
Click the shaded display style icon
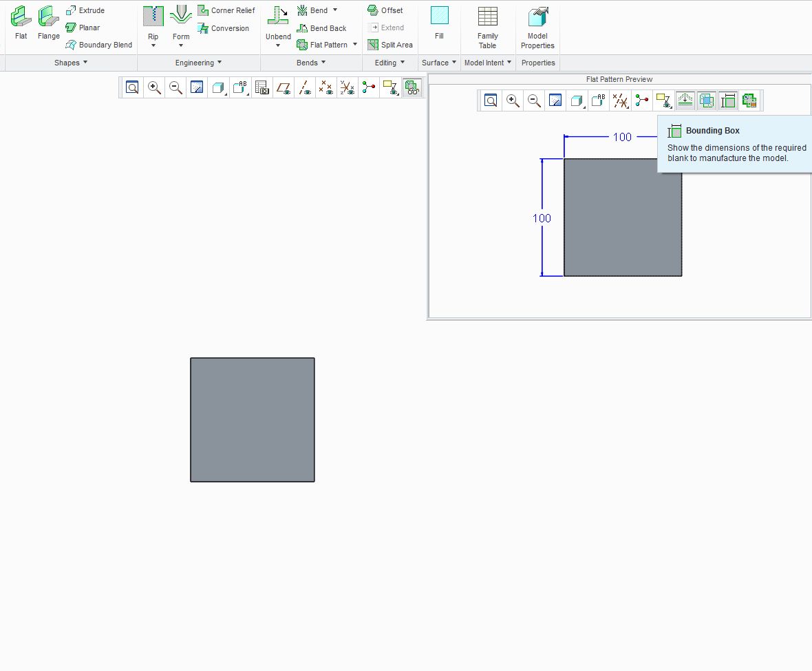(x=217, y=87)
